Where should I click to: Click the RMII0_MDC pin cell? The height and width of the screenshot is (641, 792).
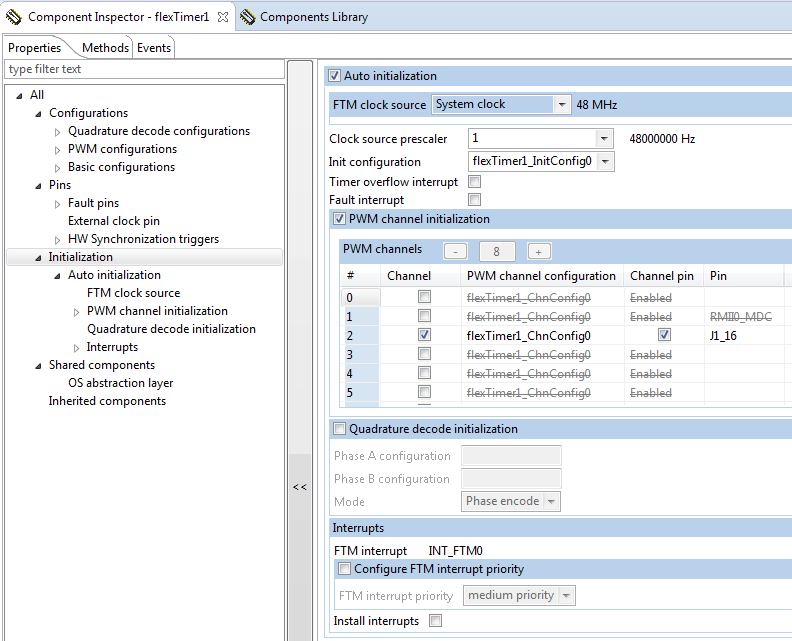(x=744, y=317)
